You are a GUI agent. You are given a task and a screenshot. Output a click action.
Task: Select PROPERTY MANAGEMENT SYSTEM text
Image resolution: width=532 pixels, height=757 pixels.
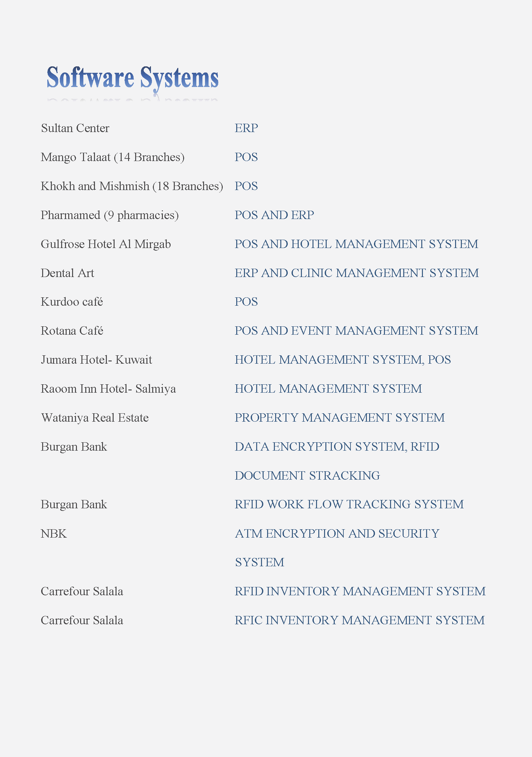(x=340, y=418)
